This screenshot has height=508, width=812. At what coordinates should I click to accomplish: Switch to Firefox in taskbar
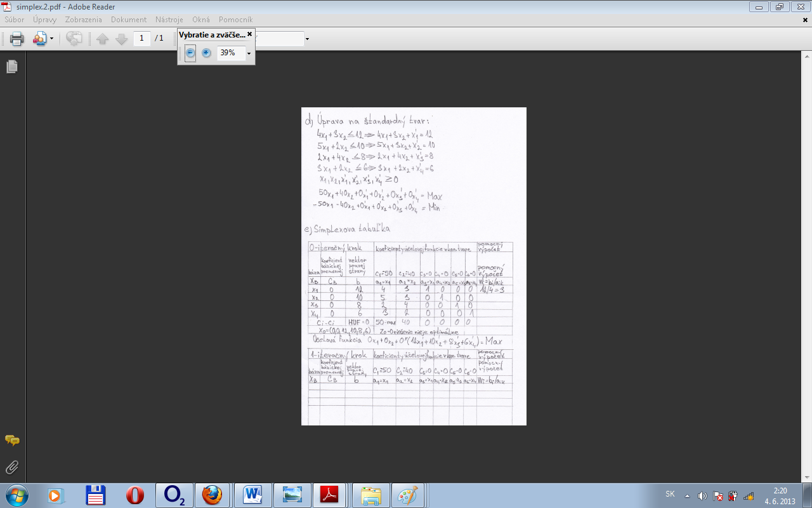pyautogui.click(x=213, y=495)
